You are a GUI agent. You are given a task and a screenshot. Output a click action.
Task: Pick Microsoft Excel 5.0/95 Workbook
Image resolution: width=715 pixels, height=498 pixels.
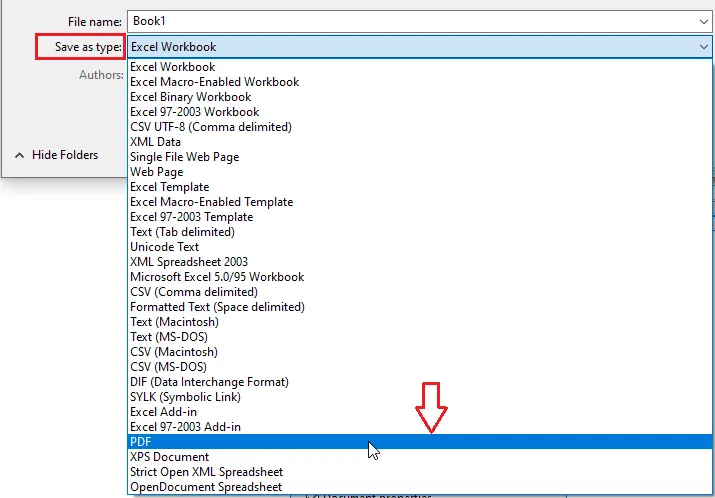[x=420, y=277]
